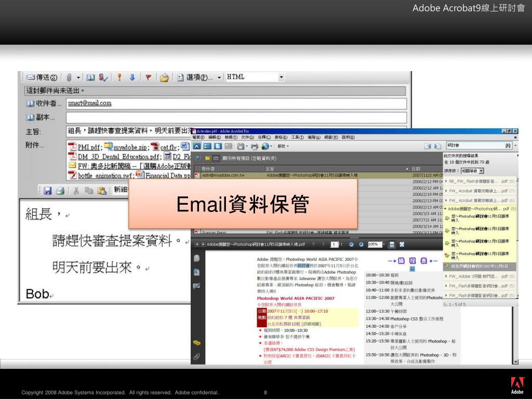Toggle low importance blue down arrow
Viewport: 532px width, 399px height.
coord(132,77)
